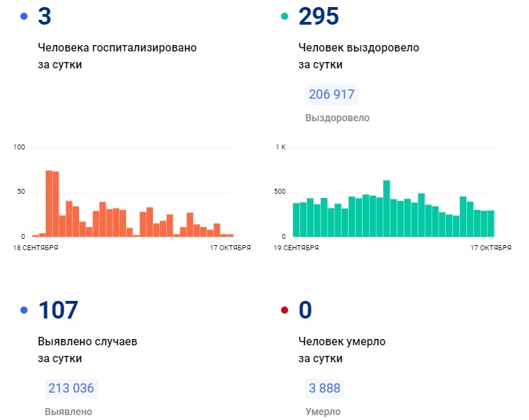Click the teal dot beside recovered count 295

(x=285, y=16)
